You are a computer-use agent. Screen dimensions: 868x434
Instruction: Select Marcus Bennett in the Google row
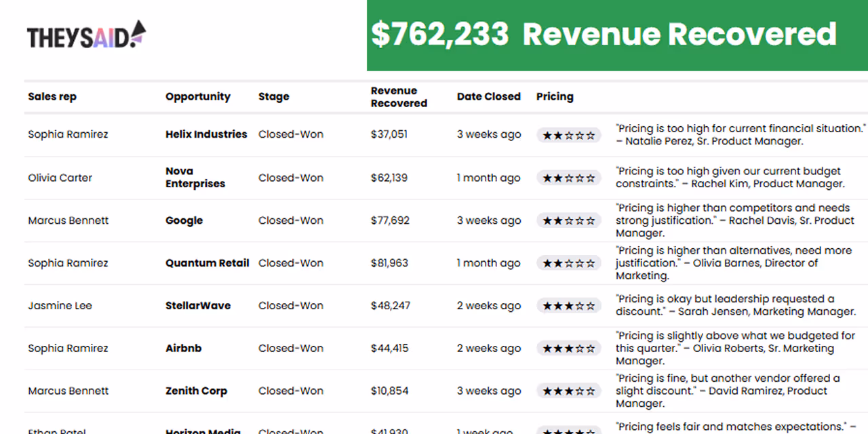[68, 220]
